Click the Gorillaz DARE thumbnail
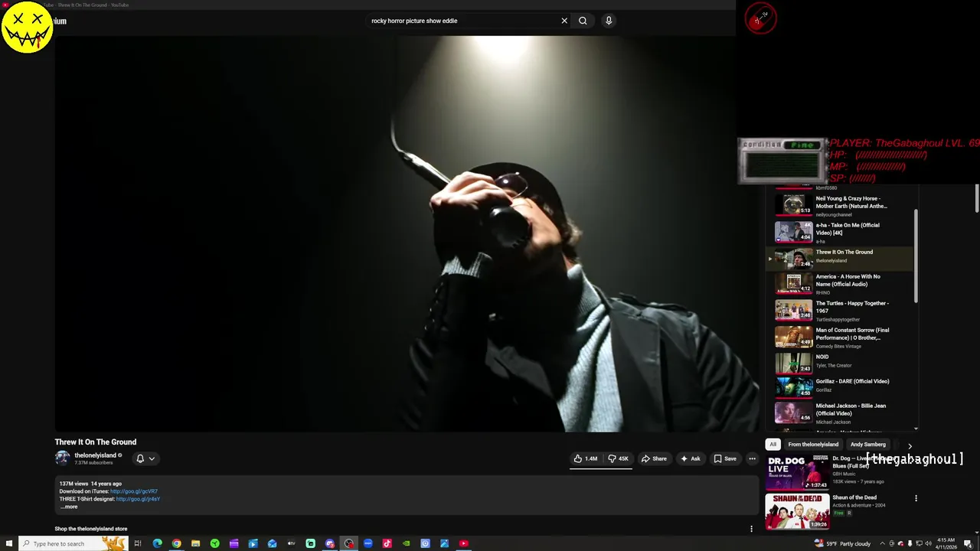 point(793,386)
